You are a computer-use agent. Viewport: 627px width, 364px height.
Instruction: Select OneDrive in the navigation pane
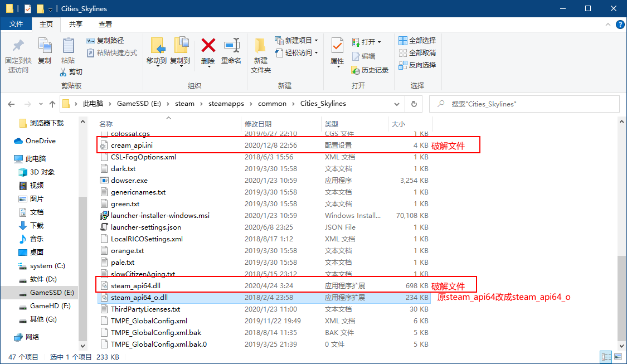click(40, 141)
